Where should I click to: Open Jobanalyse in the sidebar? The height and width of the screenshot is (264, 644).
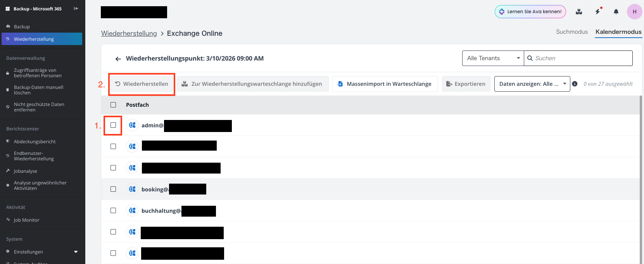26,171
